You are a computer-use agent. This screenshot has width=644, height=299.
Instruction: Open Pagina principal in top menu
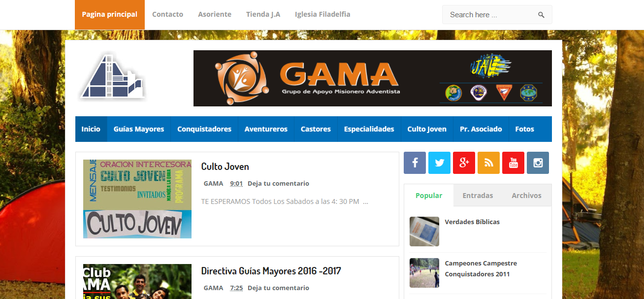coord(110,14)
